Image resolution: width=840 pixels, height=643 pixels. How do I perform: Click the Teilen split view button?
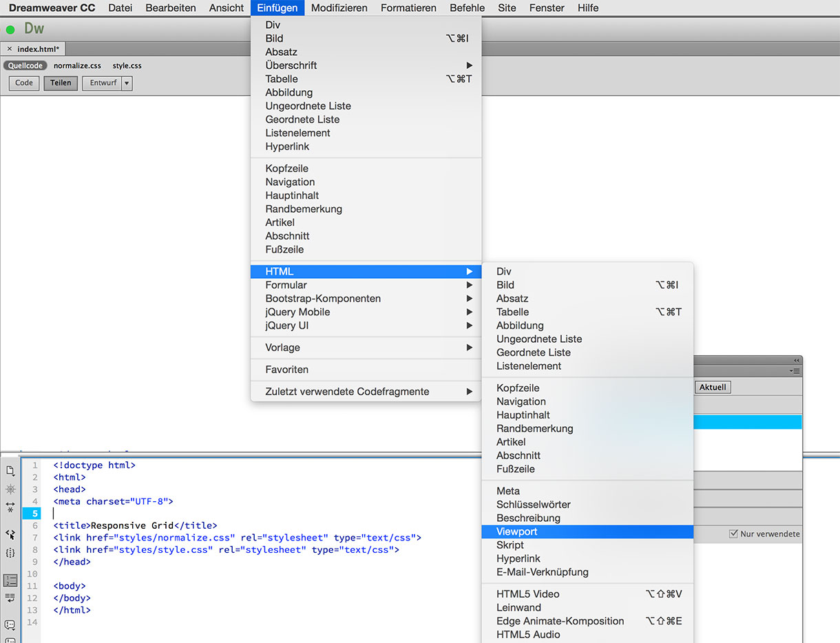tap(61, 83)
